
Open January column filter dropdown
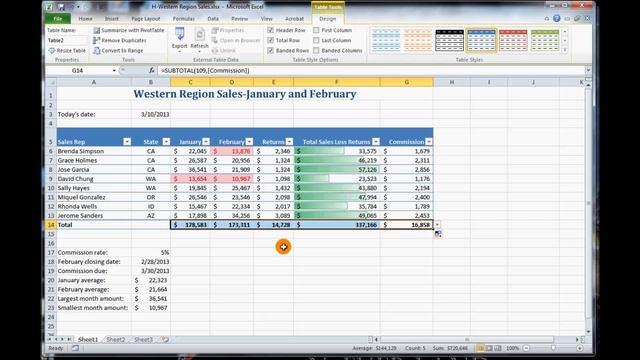[x=206, y=142]
